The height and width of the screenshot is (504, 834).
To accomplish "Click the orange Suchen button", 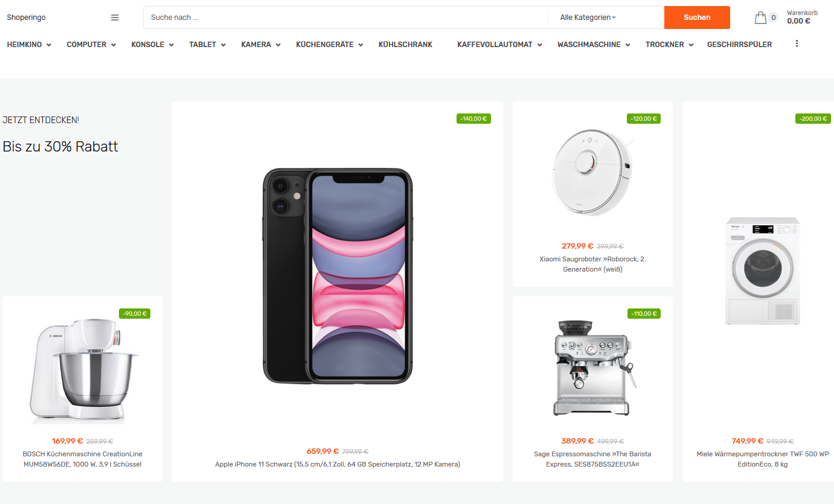I will (697, 18).
